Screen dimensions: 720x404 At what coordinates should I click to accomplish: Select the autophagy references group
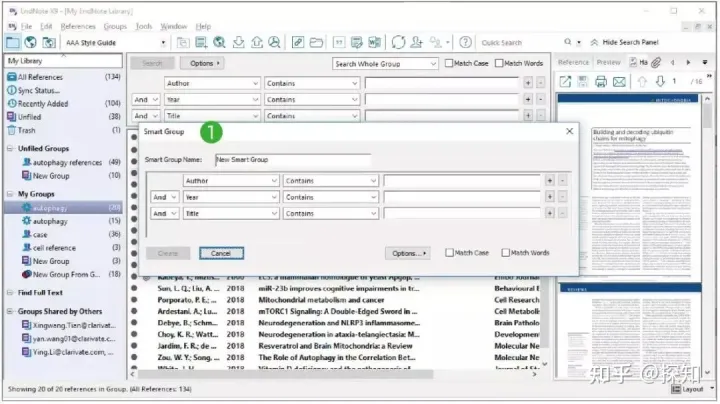(x=67, y=163)
